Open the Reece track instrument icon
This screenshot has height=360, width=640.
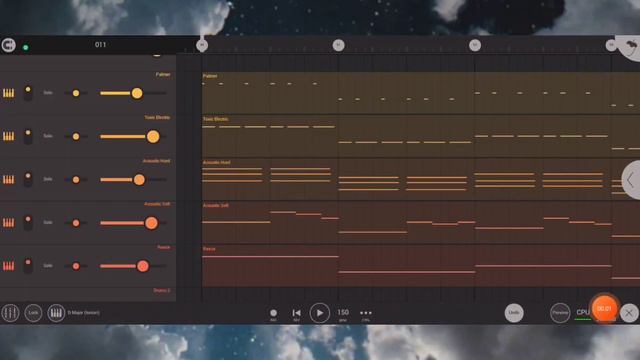click(9, 266)
